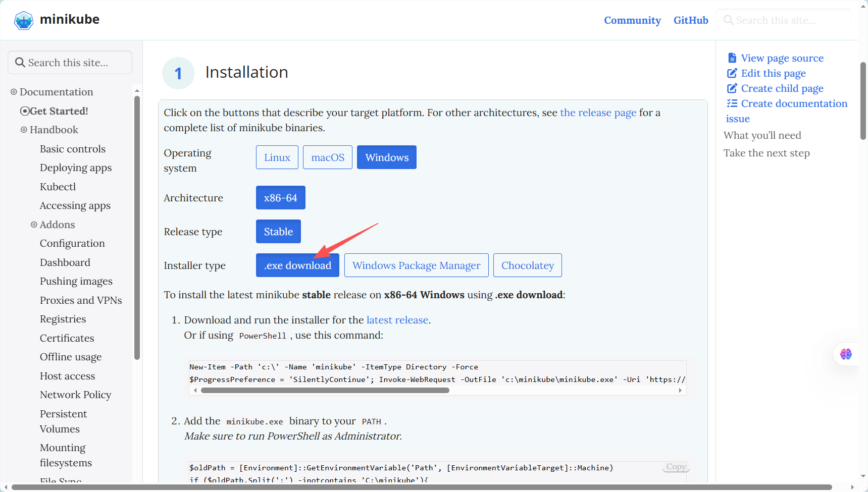Click the Edit this page link
The width and height of the screenshot is (868, 492).
[x=774, y=73]
